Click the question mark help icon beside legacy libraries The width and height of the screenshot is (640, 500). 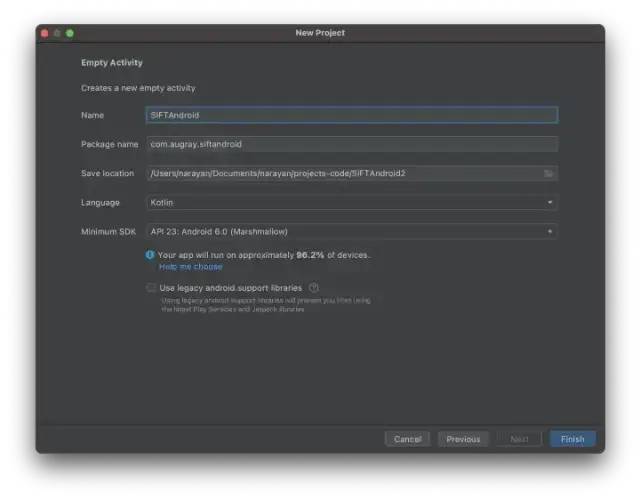coord(314,288)
